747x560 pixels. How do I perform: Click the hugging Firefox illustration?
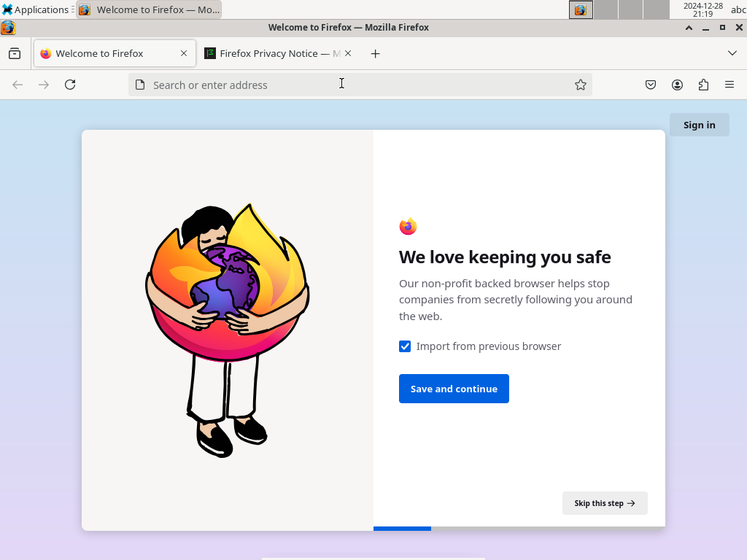click(228, 330)
